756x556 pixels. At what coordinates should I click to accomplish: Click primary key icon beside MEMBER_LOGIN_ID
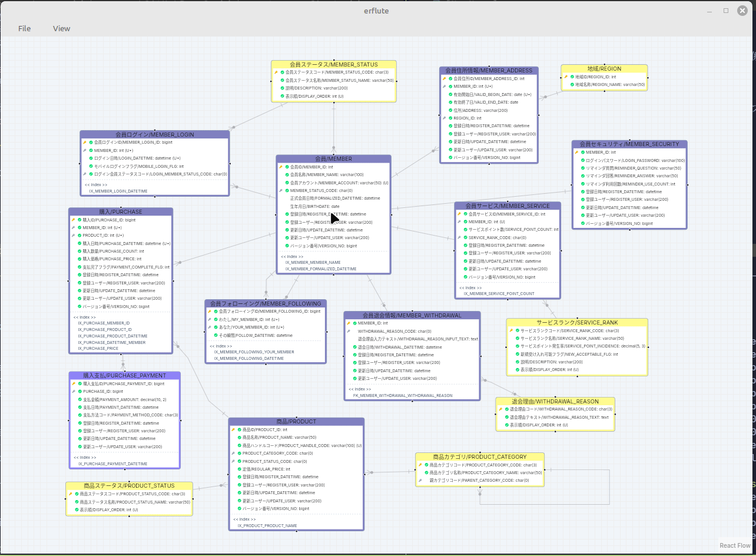coord(85,142)
